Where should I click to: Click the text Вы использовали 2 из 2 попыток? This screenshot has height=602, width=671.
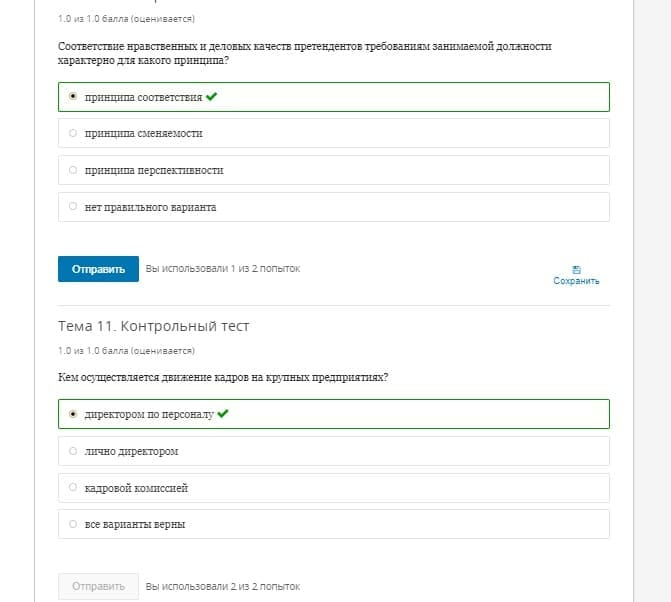click(x=223, y=586)
